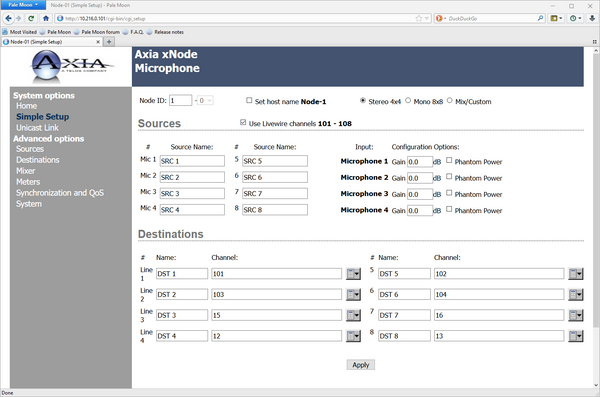Open Destinations under Advanced options
This screenshot has height=397, width=600.
38,160
